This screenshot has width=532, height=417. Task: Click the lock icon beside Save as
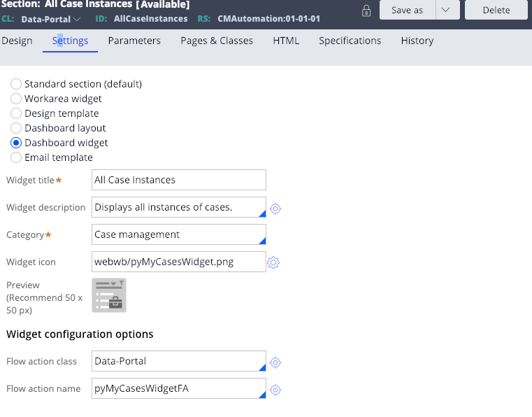click(x=366, y=11)
